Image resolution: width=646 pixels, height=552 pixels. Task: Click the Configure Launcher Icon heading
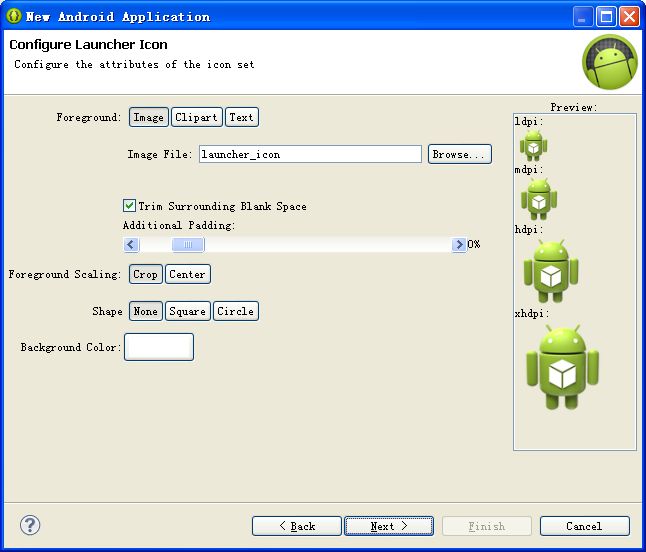(x=88, y=44)
